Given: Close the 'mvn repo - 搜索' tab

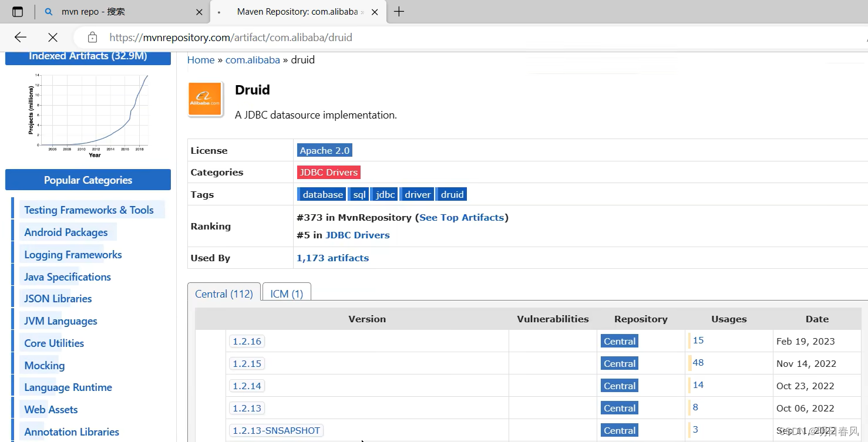Looking at the screenshot, I should (199, 12).
